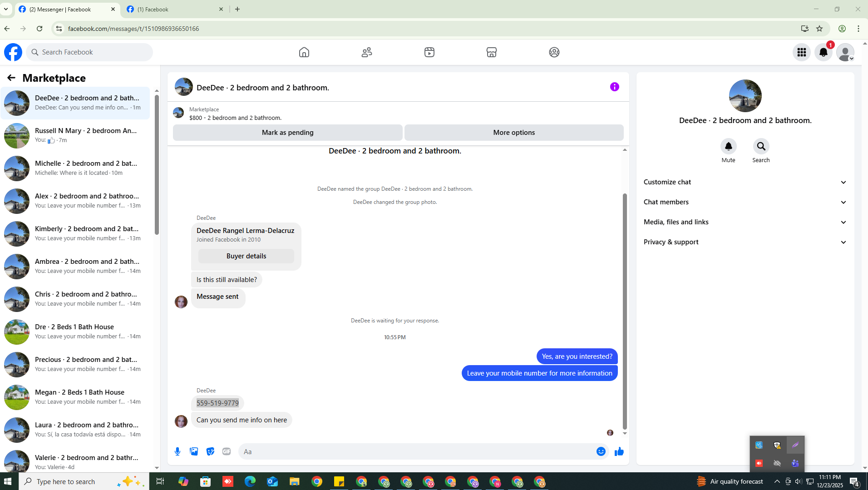Focus the Aa message input box
This screenshot has height=490, width=868.
pyautogui.click(x=418, y=451)
